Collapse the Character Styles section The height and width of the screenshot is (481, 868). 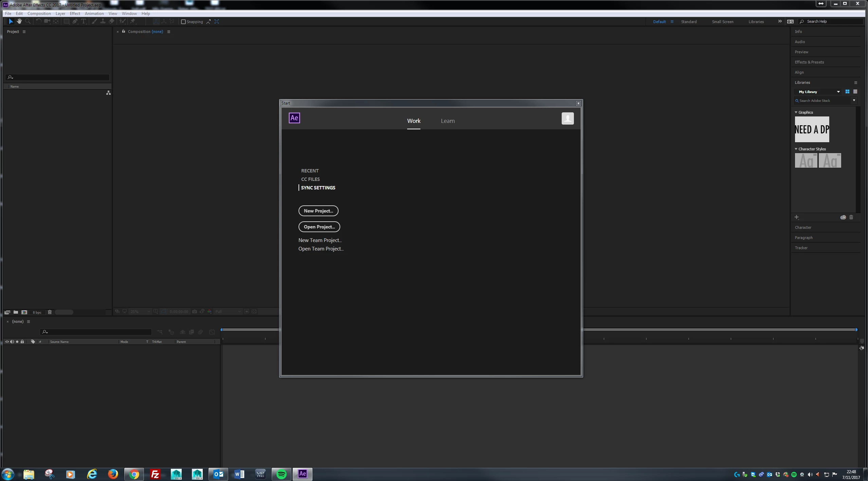(796, 149)
